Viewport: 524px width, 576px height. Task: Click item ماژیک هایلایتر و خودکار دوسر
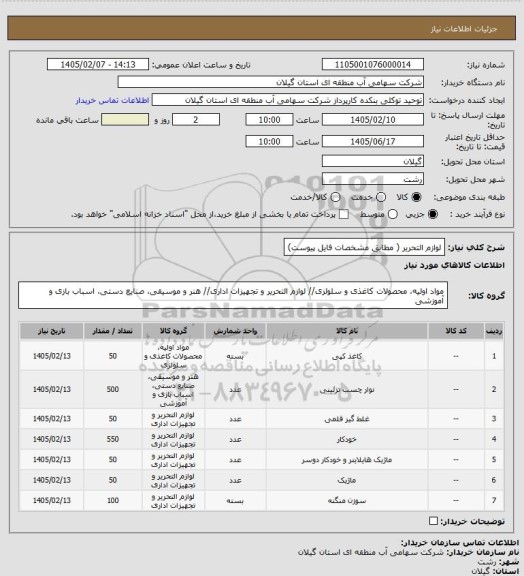coord(347,460)
